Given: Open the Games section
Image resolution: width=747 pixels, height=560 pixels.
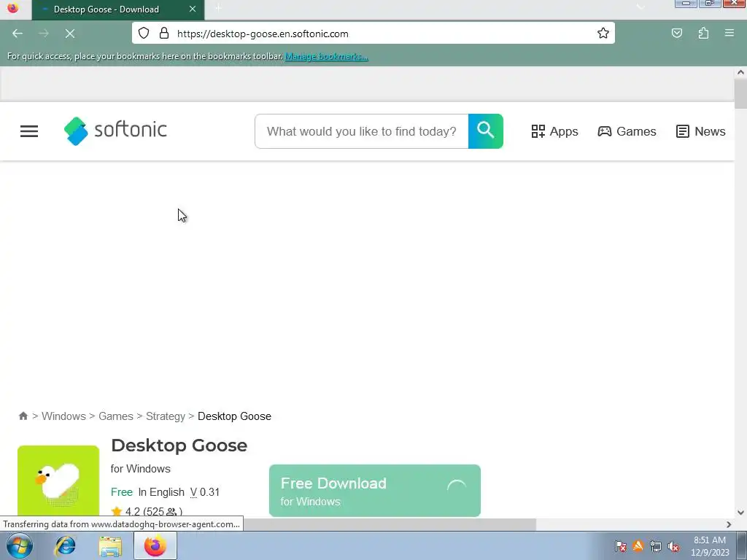Looking at the screenshot, I should point(627,131).
